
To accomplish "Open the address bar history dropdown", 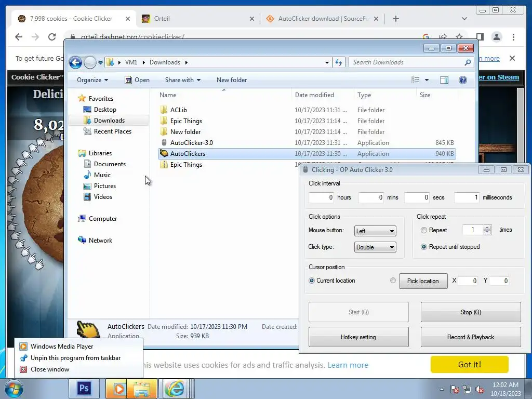I will click(x=327, y=62).
